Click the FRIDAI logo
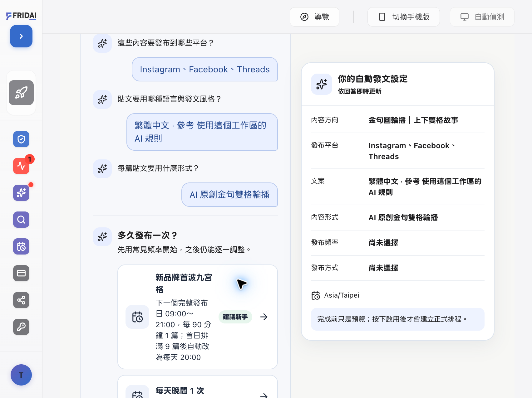This screenshot has width=532, height=398. 21,16
